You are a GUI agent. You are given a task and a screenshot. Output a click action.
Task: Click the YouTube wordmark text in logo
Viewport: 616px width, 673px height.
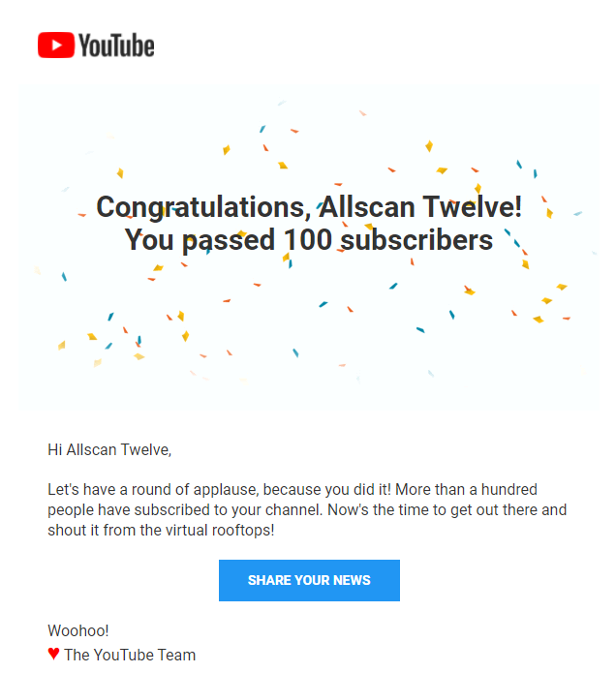pos(116,46)
